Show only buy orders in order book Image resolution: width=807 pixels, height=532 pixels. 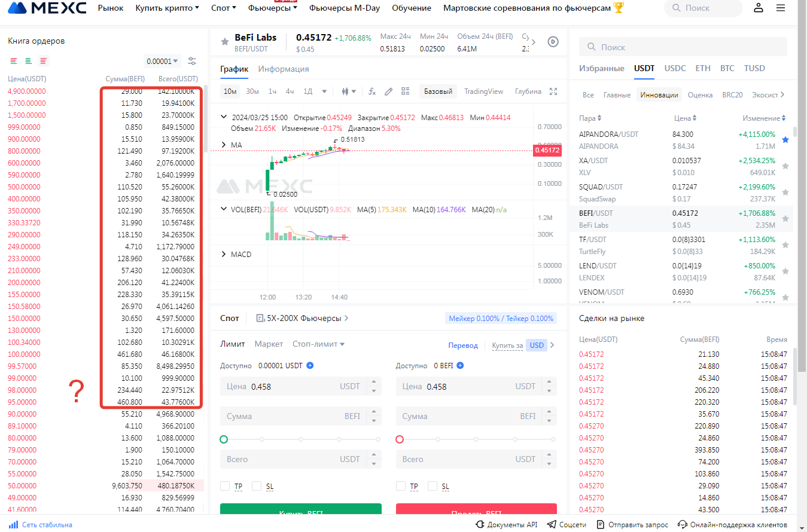[28, 61]
